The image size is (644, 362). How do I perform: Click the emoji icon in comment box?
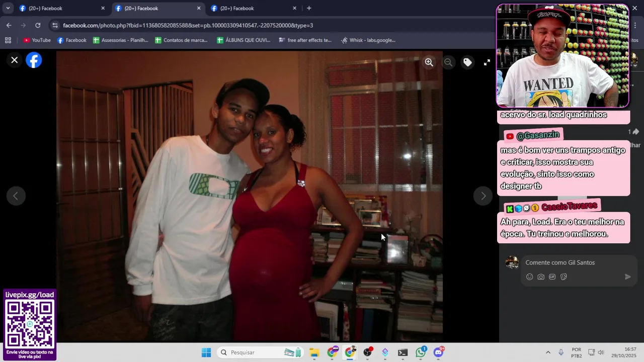click(529, 277)
